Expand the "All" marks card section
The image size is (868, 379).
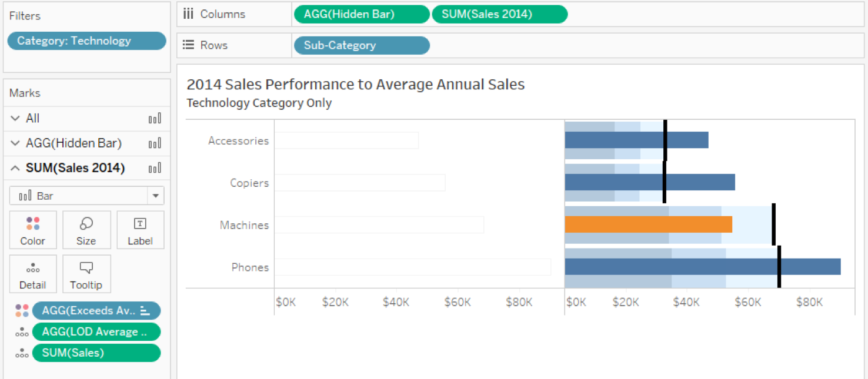coord(15,118)
